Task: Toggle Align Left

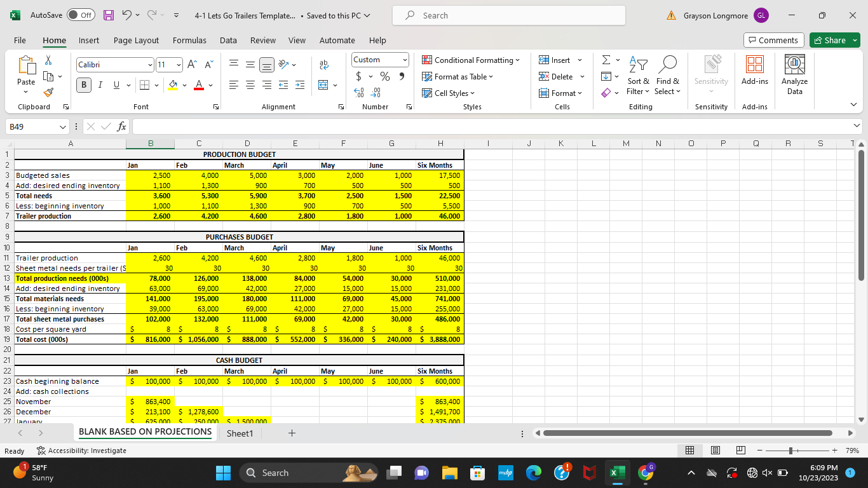Action: click(x=234, y=85)
